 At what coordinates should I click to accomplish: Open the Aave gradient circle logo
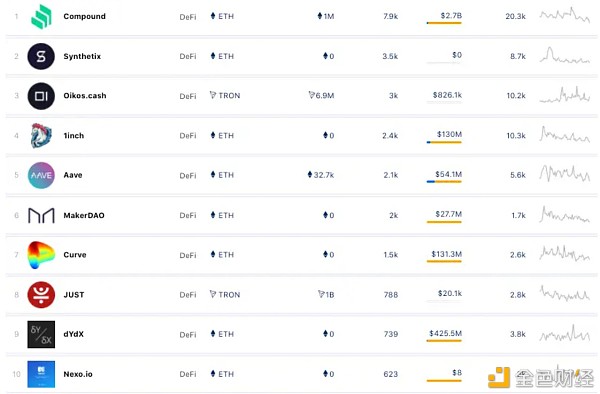point(41,175)
